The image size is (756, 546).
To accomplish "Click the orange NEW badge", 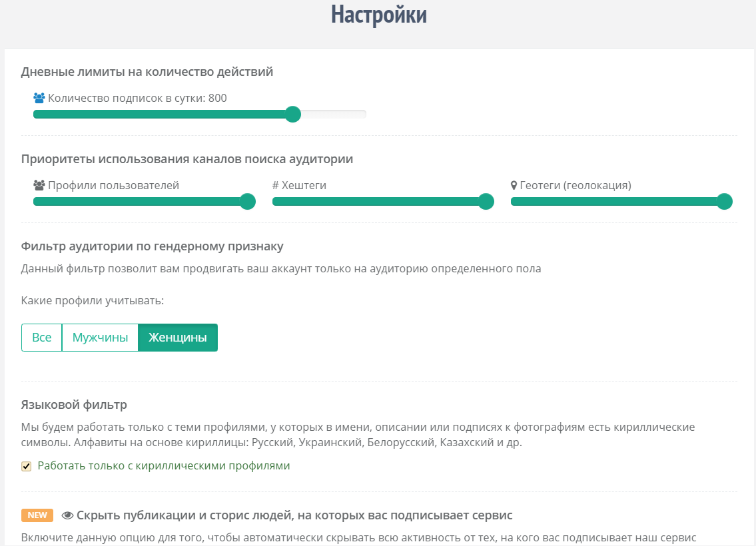I will [x=37, y=515].
